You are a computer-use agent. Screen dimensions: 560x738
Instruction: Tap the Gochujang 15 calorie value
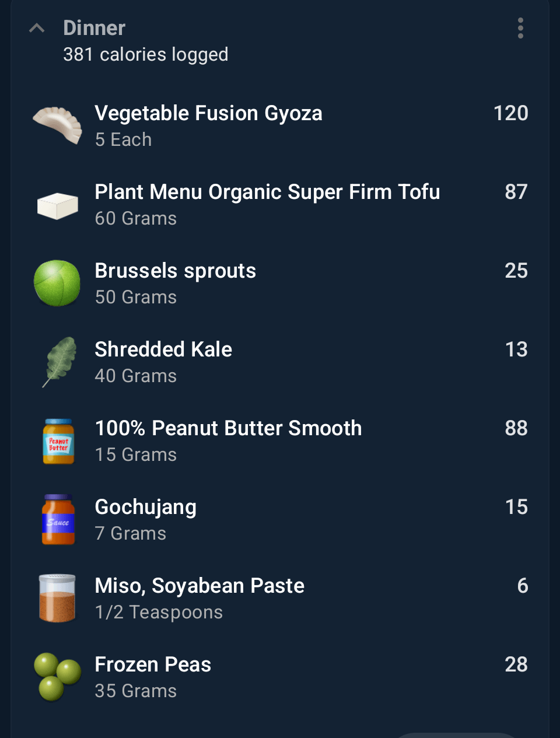click(x=516, y=507)
